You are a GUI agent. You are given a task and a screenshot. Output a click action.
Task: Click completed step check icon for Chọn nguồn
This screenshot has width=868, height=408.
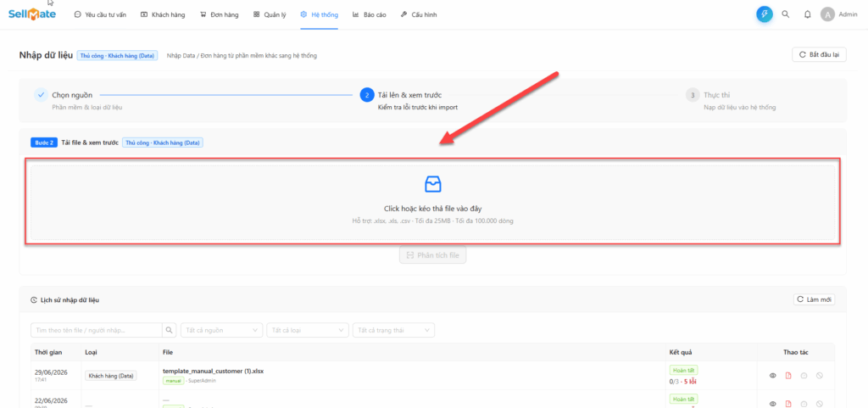[40, 95]
